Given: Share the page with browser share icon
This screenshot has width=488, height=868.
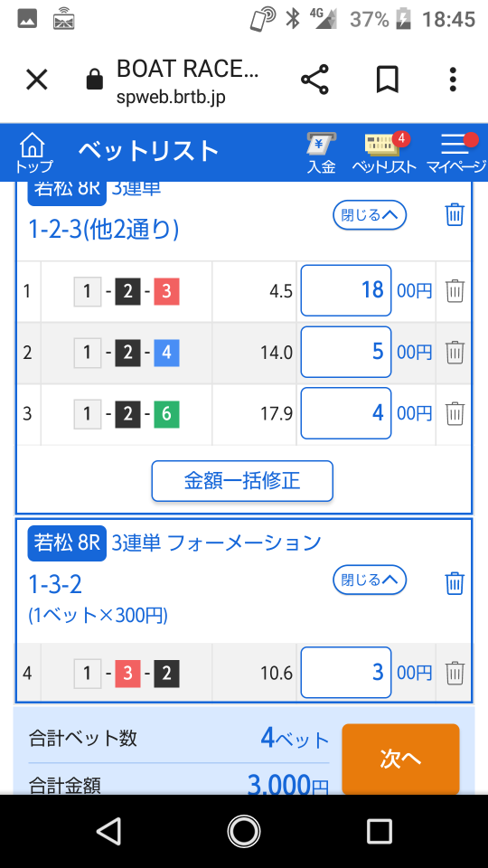Looking at the screenshot, I should tap(314, 80).
